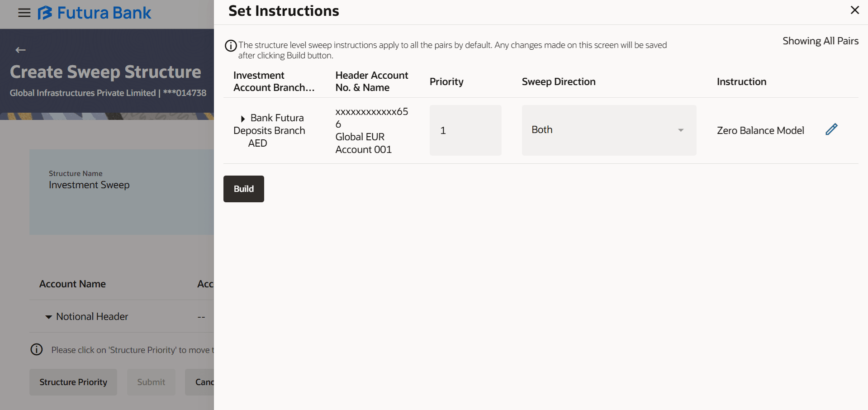Click the info icon beside sweep instructions note
Viewport: 868px width, 410px height.
coord(231,46)
